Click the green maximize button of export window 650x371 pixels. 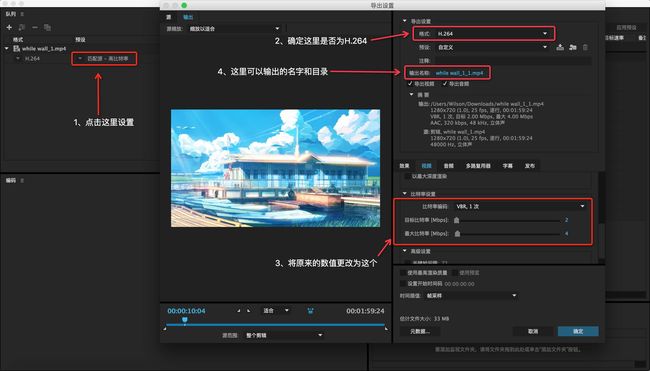pos(184,5)
